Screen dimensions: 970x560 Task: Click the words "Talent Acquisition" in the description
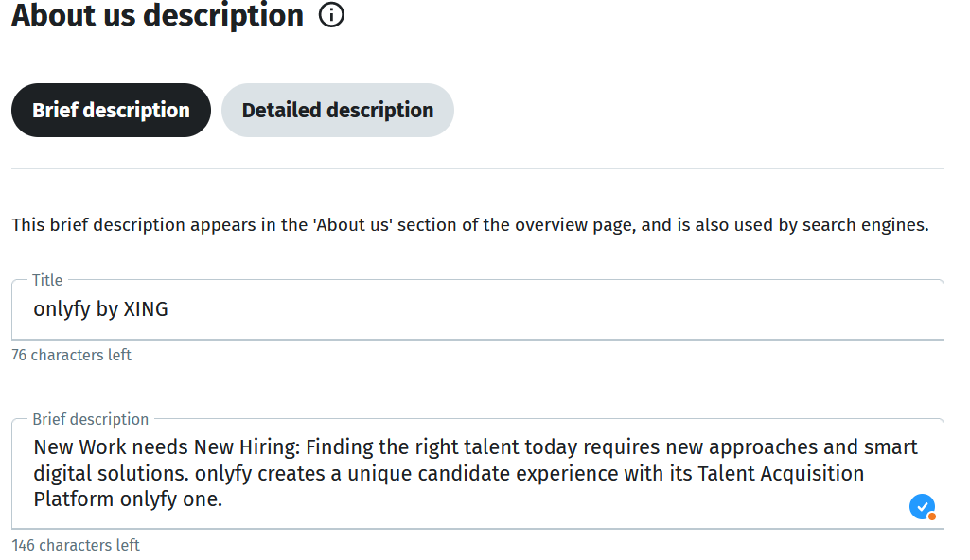(782, 473)
